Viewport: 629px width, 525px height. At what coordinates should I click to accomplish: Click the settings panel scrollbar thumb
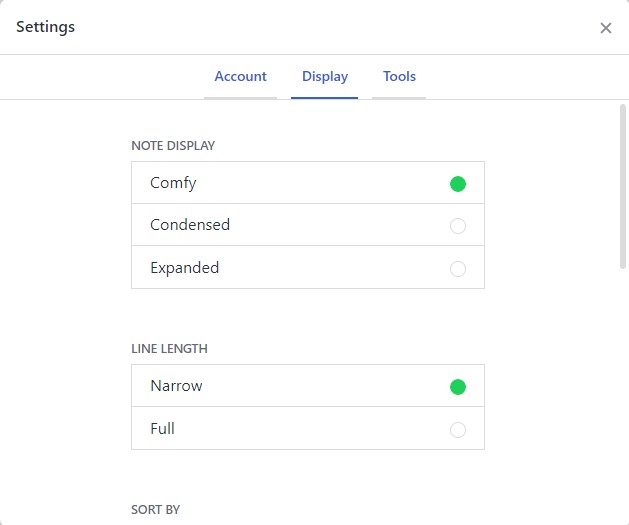[x=623, y=185]
